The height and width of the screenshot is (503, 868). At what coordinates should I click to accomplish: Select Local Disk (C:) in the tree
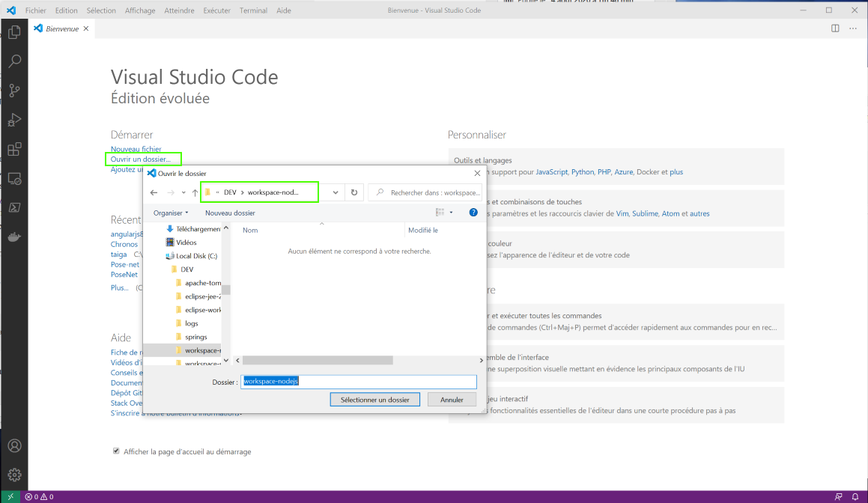pos(196,256)
